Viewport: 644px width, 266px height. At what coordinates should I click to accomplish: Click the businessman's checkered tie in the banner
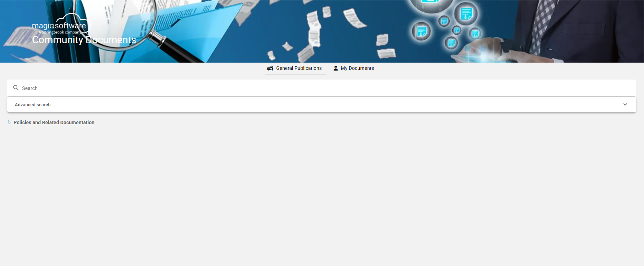click(542, 24)
